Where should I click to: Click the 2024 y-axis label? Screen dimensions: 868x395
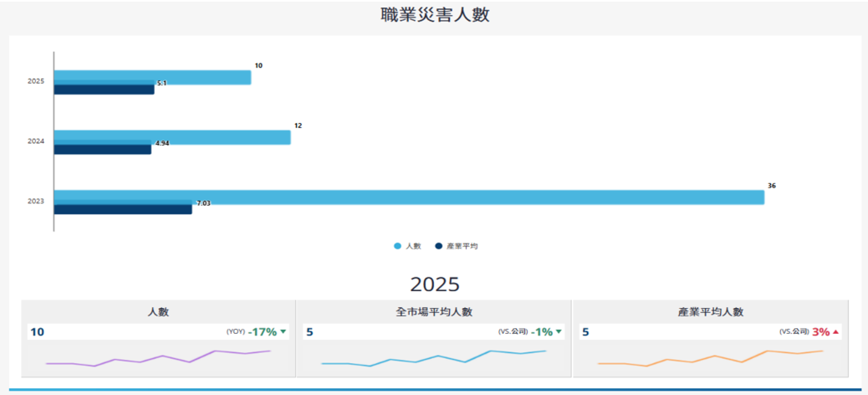pos(36,141)
